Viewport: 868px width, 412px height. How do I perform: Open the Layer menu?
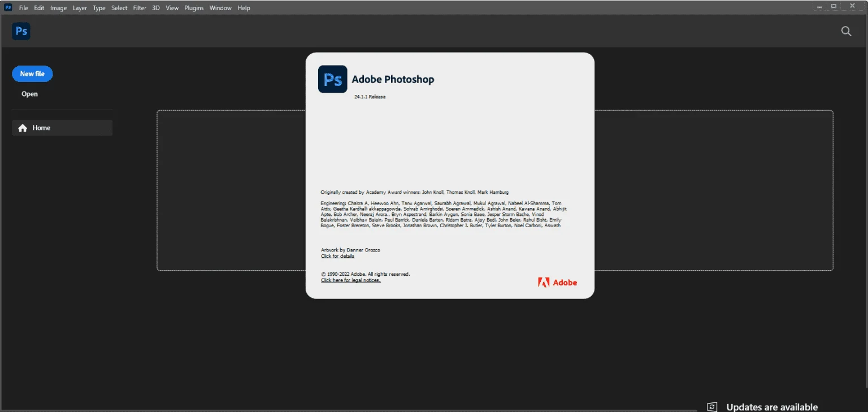[x=80, y=8]
